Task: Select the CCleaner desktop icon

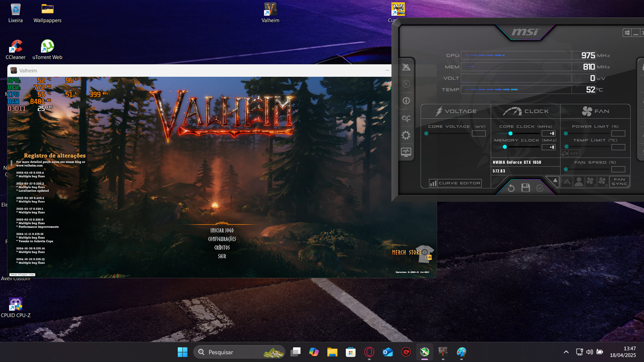Action: click(x=15, y=50)
